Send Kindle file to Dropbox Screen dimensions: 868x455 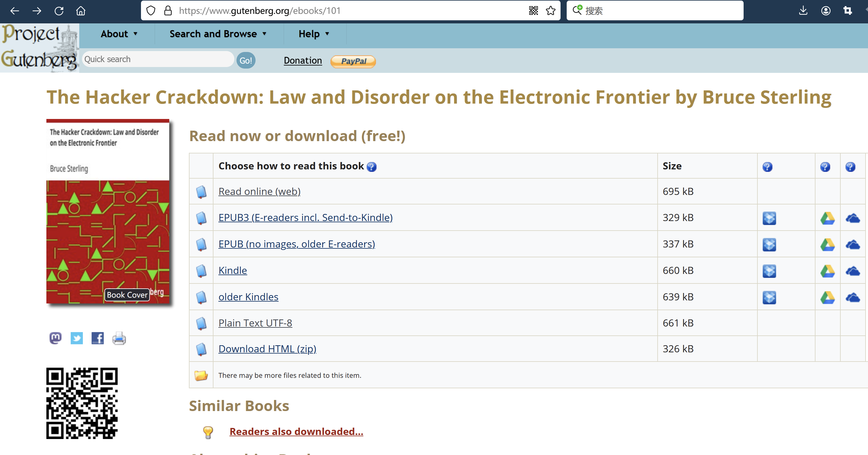[769, 271]
